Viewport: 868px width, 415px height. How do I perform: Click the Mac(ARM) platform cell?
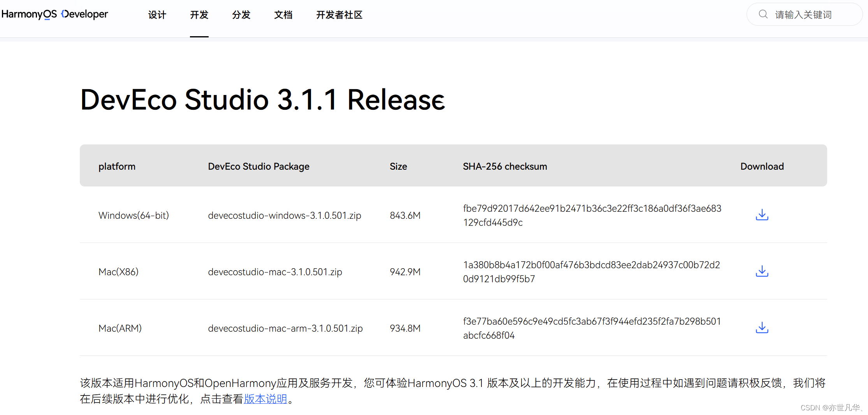(x=120, y=328)
